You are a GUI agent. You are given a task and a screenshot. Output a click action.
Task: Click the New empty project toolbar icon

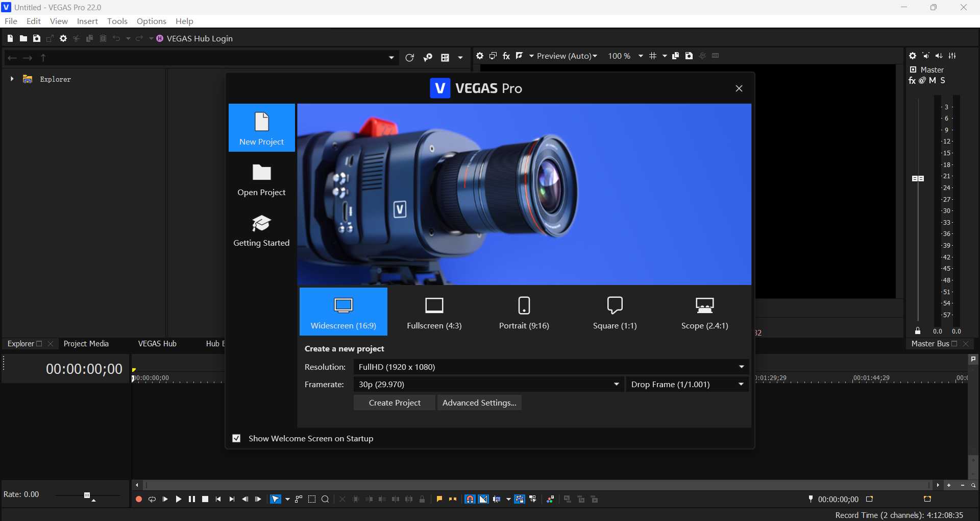coord(10,38)
